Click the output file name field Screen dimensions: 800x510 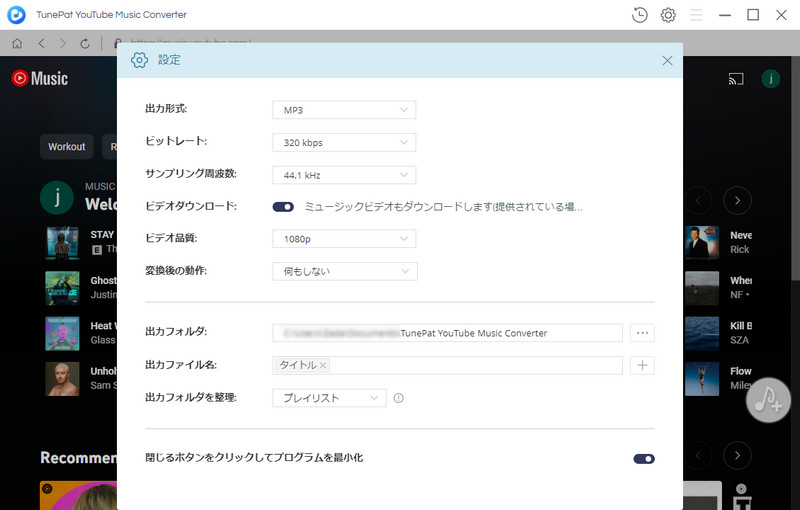[x=447, y=365]
